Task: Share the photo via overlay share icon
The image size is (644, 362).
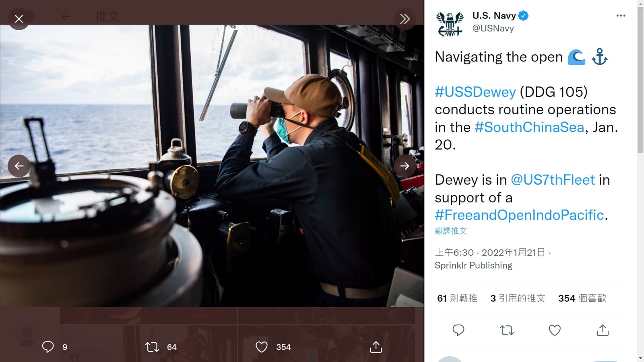Action: point(376,347)
